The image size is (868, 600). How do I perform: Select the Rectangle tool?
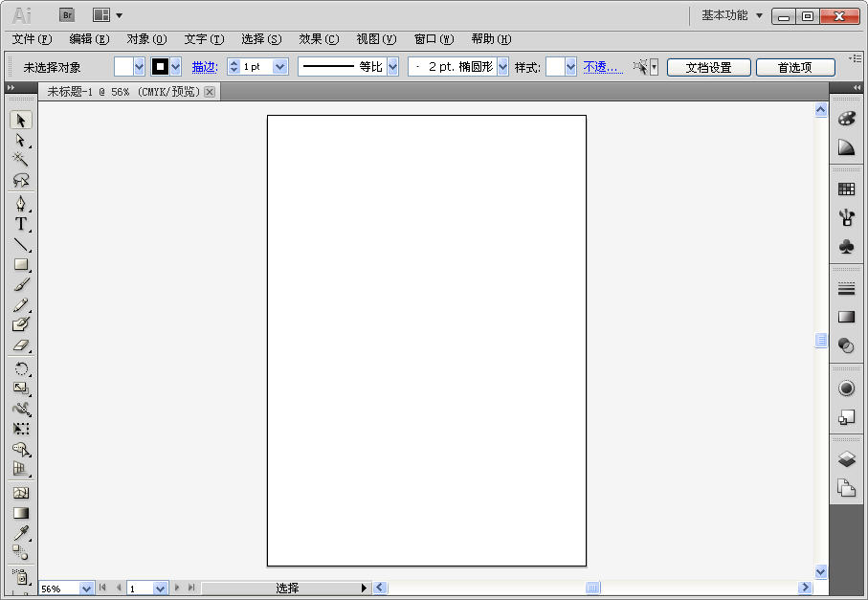pos(20,264)
